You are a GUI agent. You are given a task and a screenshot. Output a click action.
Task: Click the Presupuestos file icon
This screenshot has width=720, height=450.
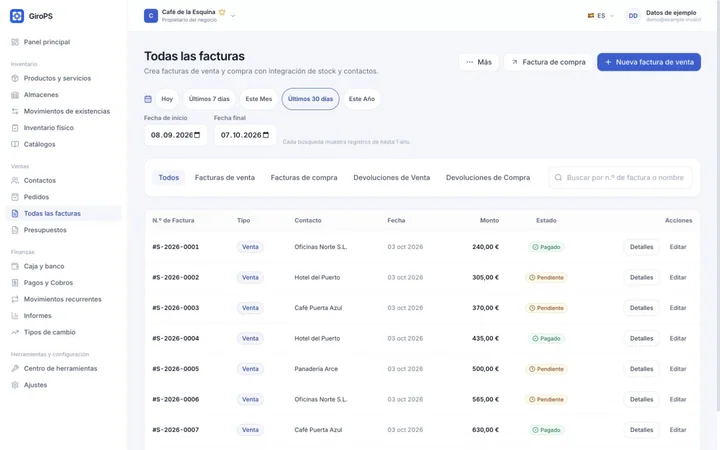point(15,230)
